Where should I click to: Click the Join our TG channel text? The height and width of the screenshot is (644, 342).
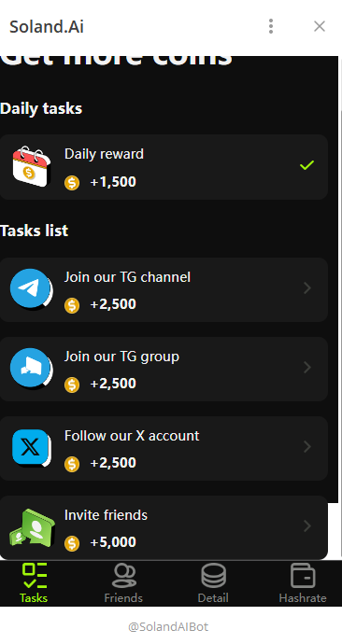click(127, 277)
